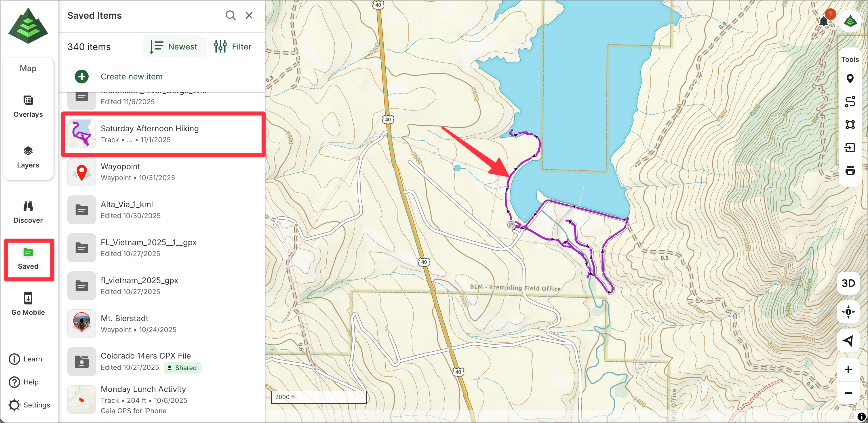Click the search icon in Saved Items
Image resolution: width=868 pixels, height=423 pixels.
click(231, 16)
